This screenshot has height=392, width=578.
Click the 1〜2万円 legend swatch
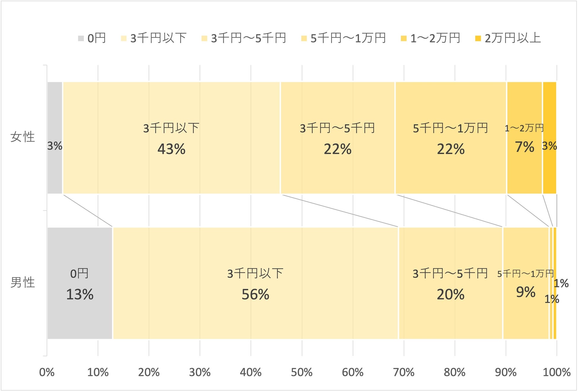click(403, 39)
